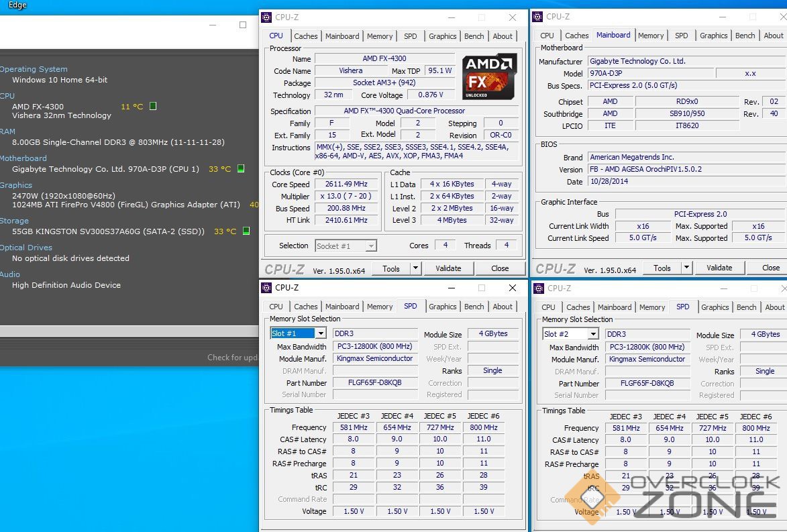Screen dimensions: 787x532
Task: Click the CPU heading in Speccy
Action: click(7, 96)
